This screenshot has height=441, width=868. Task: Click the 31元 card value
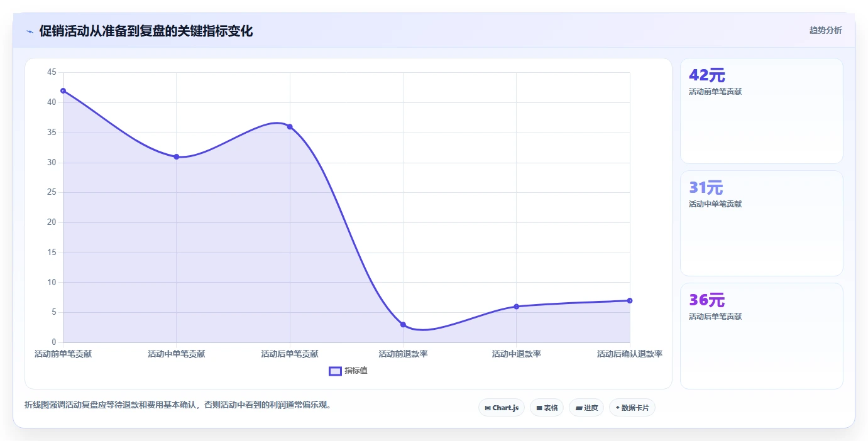click(x=706, y=188)
